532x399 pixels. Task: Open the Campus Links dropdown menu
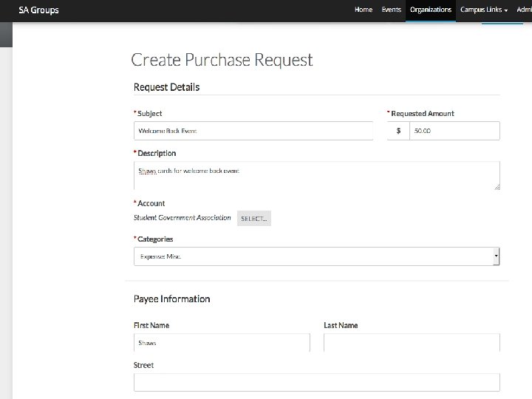(x=483, y=10)
